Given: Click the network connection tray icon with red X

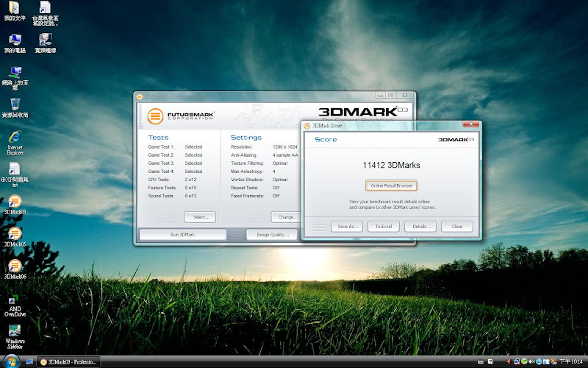Looking at the screenshot, I should point(517,362).
